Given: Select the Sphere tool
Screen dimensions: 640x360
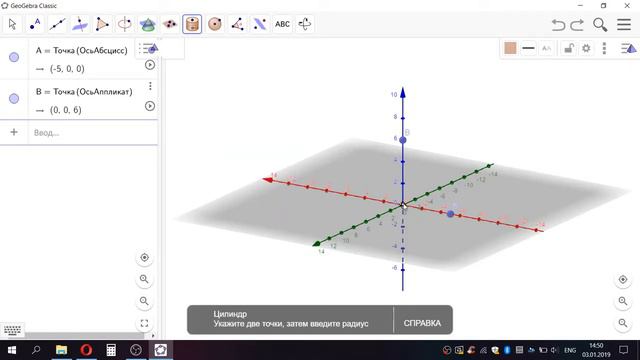Looking at the screenshot, I should [x=215, y=24].
